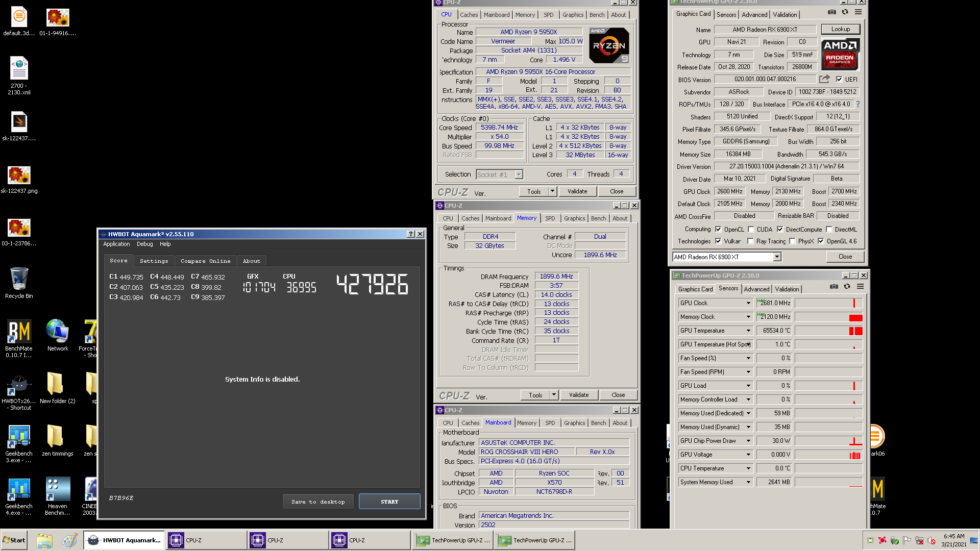
Task: Open 03-1-23786 image file icon
Action: (x=19, y=232)
